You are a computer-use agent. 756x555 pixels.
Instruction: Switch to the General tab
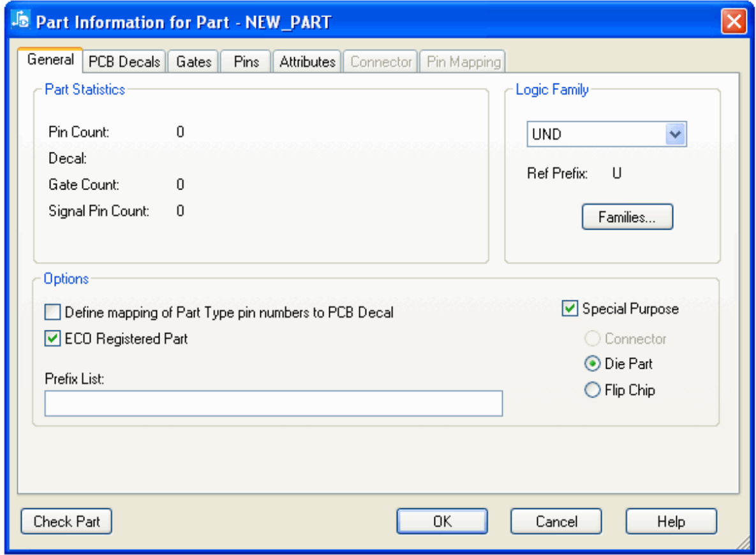[50, 61]
